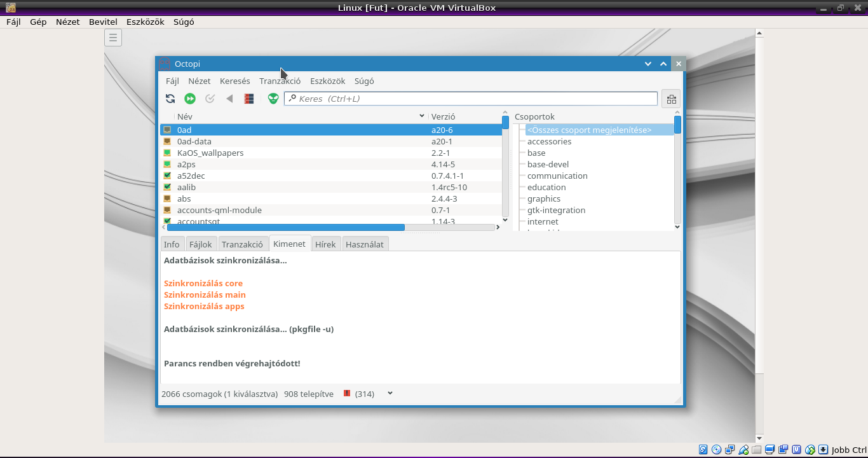The height and width of the screenshot is (458, 868).
Task: Select the base-devel group
Action: click(548, 164)
